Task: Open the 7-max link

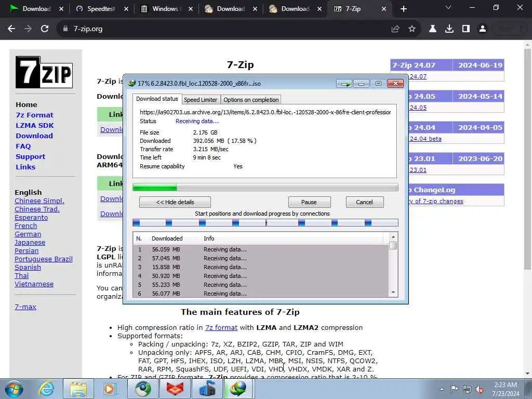Action: 25,307
